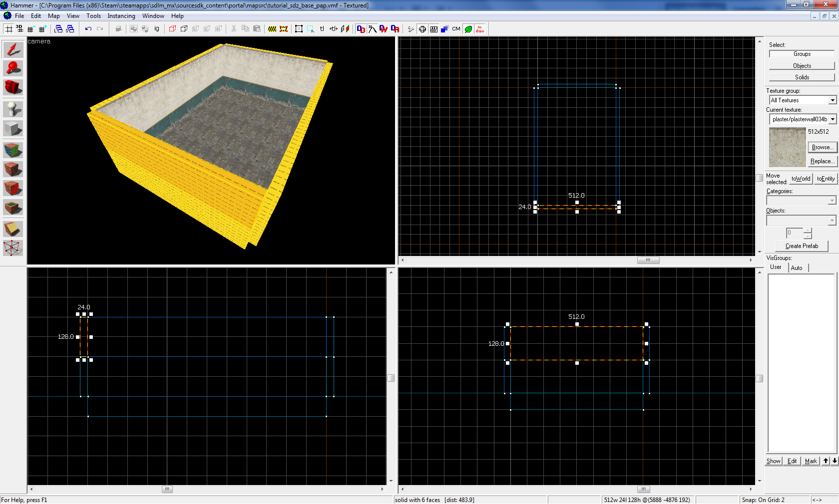Open the Instancing menu
The image size is (839, 504).
[x=121, y=16]
